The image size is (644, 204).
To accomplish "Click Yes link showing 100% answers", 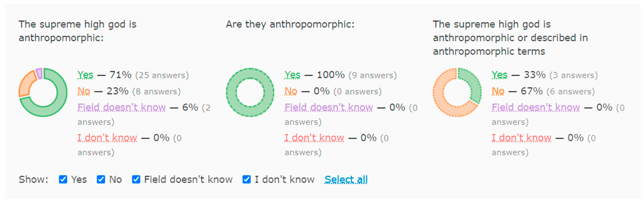I will click(x=292, y=75).
